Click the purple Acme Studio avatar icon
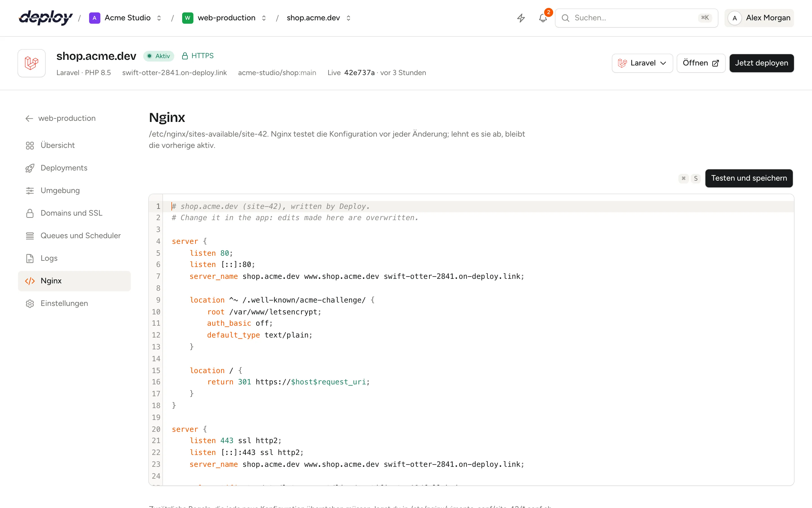Viewport: 812px width, 508px height. tap(95, 18)
